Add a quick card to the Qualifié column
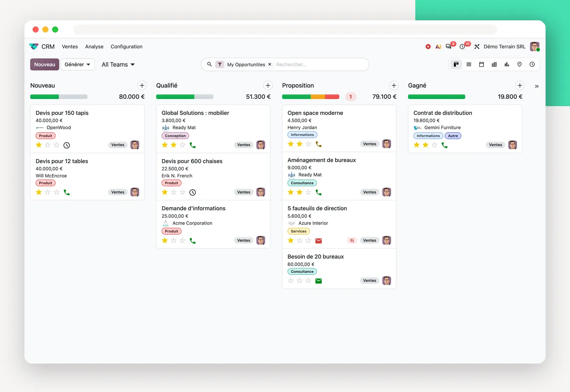Viewport: 570px width, 392px height. pos(268,85)
